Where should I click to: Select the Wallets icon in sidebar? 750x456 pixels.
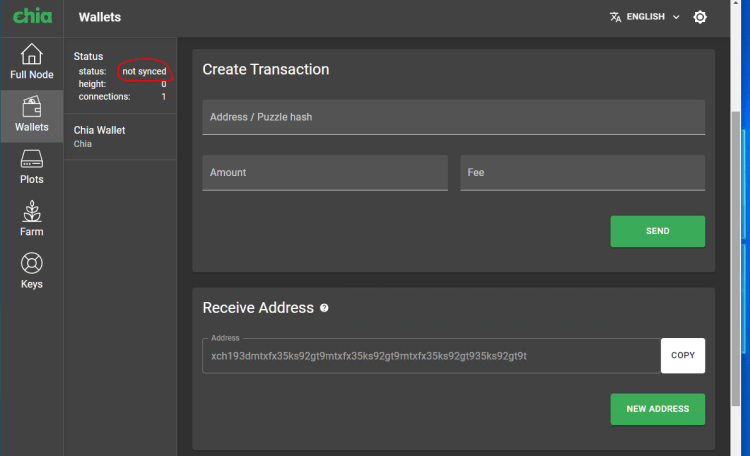tap(32, 107)
